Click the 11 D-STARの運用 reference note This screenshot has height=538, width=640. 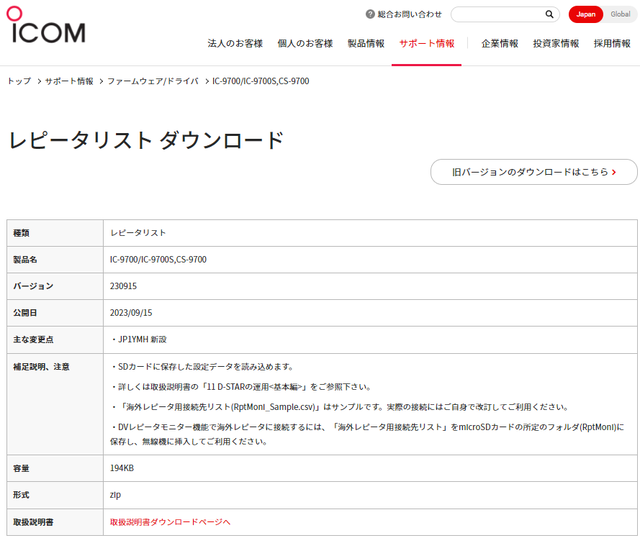click(241, 387)
